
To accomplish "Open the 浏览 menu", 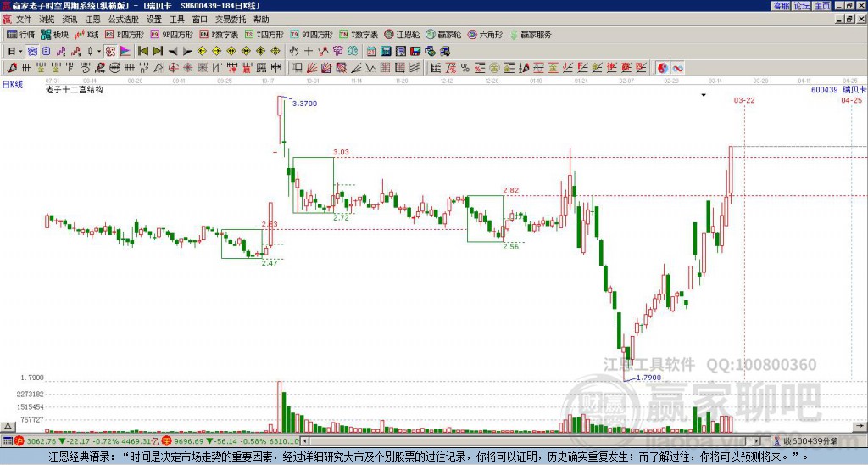I will [x=47, y=20].
